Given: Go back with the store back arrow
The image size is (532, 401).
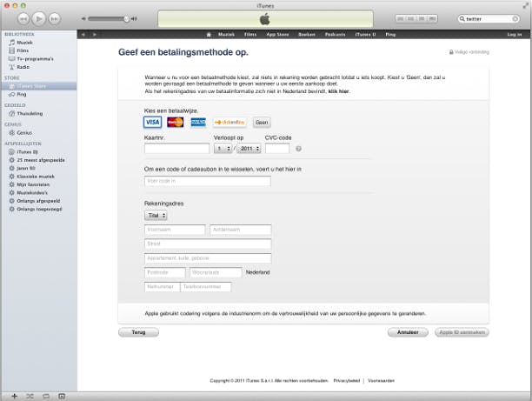Looking at the screenshot, I should (83, 34).
